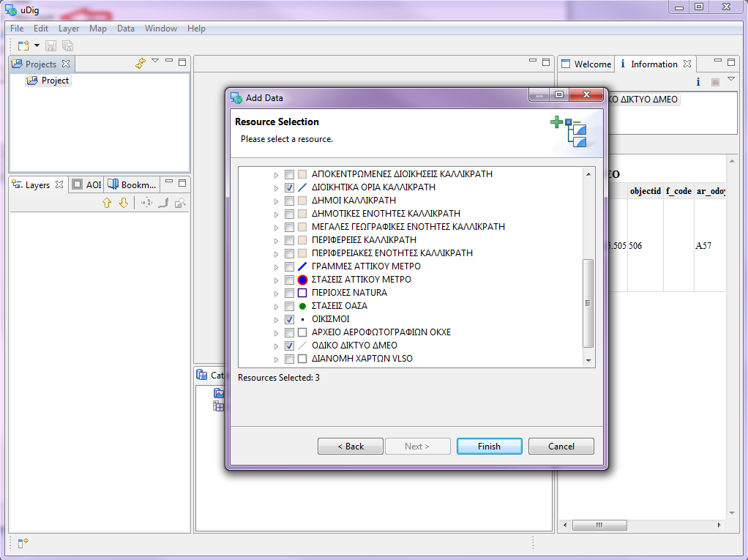The width and height of the screenshot is (748, 560).
Task: Click the f_code column header
Action: tap(678, 191)
